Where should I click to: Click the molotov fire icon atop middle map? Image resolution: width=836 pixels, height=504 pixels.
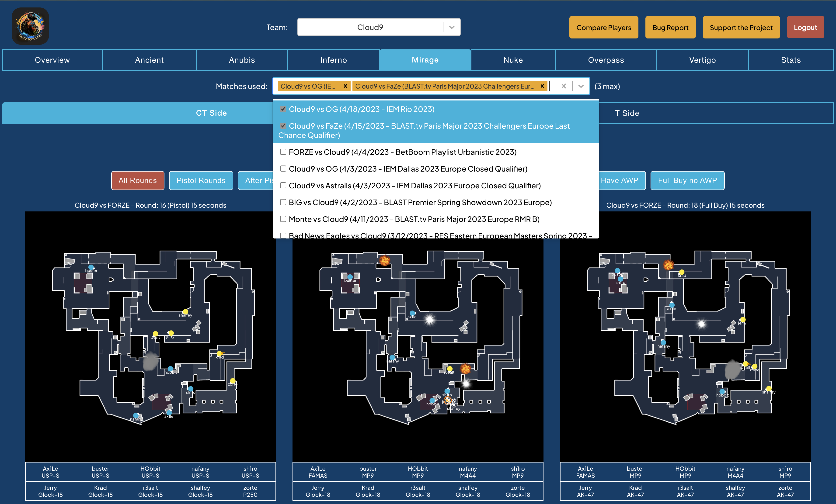click(x=384, y=260)
